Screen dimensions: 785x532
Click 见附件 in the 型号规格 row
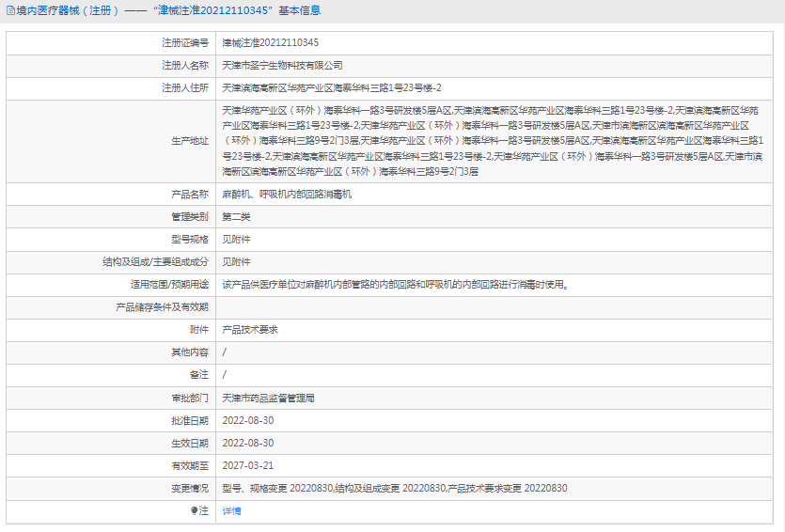[236, 239]
